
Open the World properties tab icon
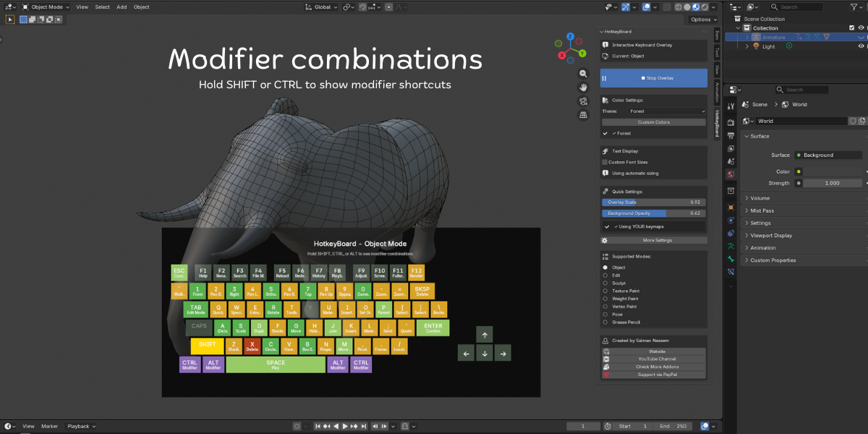(x=731, y=174)
